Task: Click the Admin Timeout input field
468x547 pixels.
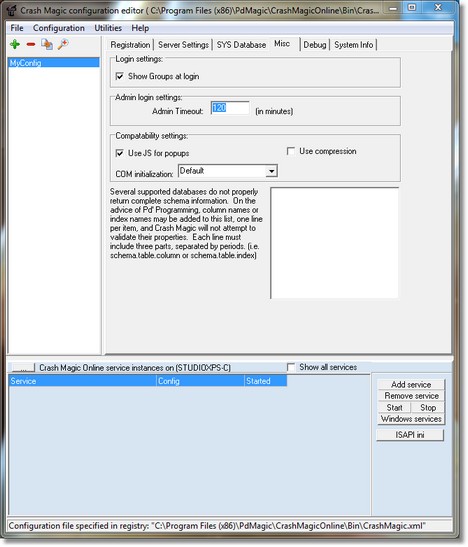Action: [x=230, y=108]
